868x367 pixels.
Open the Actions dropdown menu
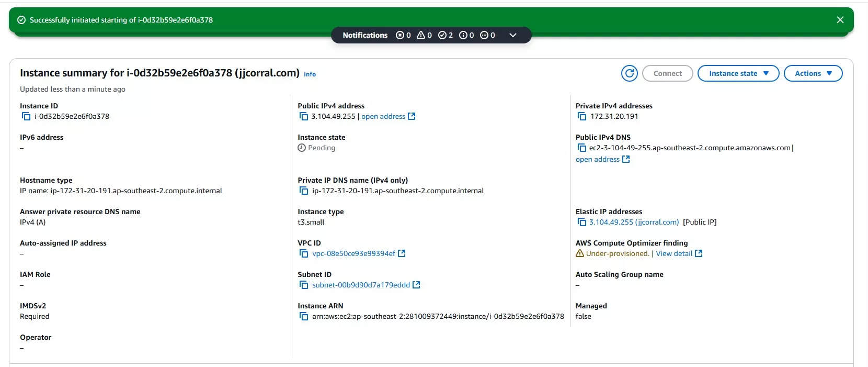pos(813,74)
